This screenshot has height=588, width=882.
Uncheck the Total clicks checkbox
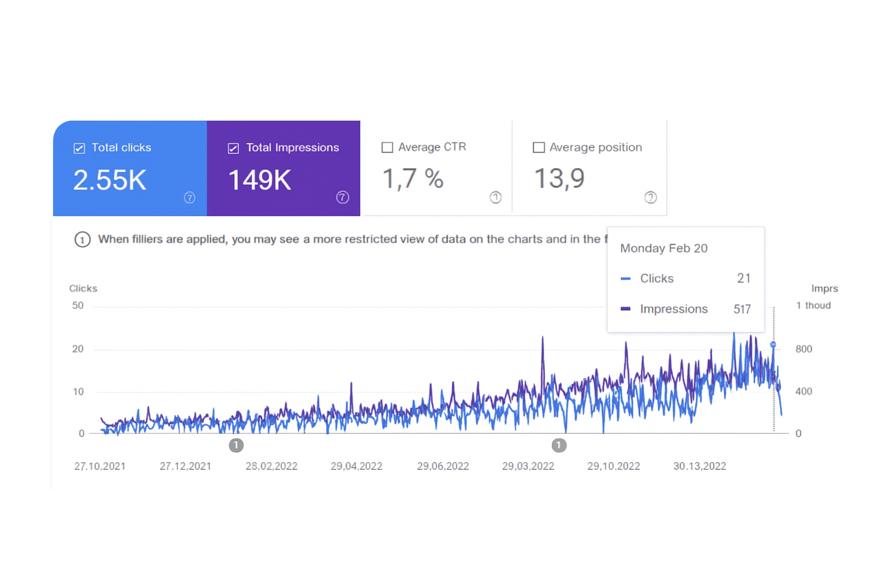(79, 148)
